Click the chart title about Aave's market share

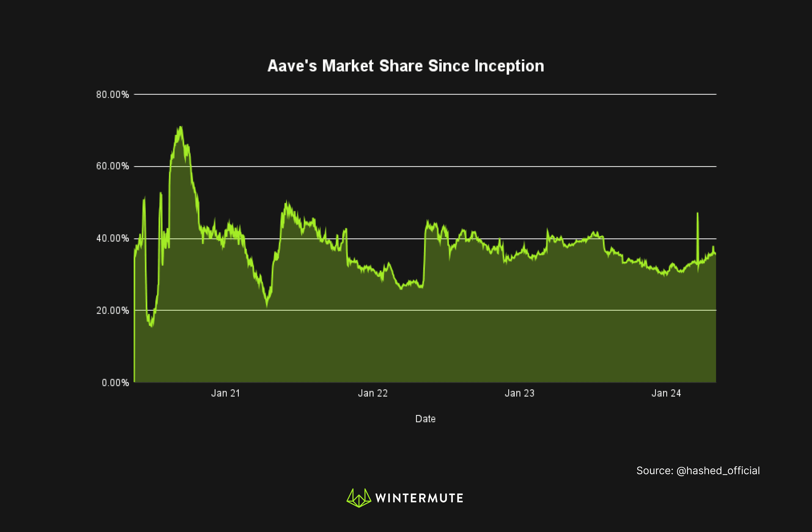406,66
